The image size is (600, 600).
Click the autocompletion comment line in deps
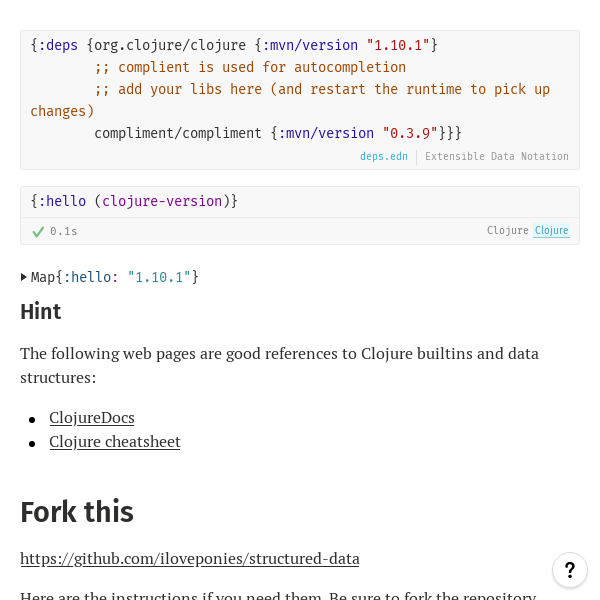[x=250, y=67]
